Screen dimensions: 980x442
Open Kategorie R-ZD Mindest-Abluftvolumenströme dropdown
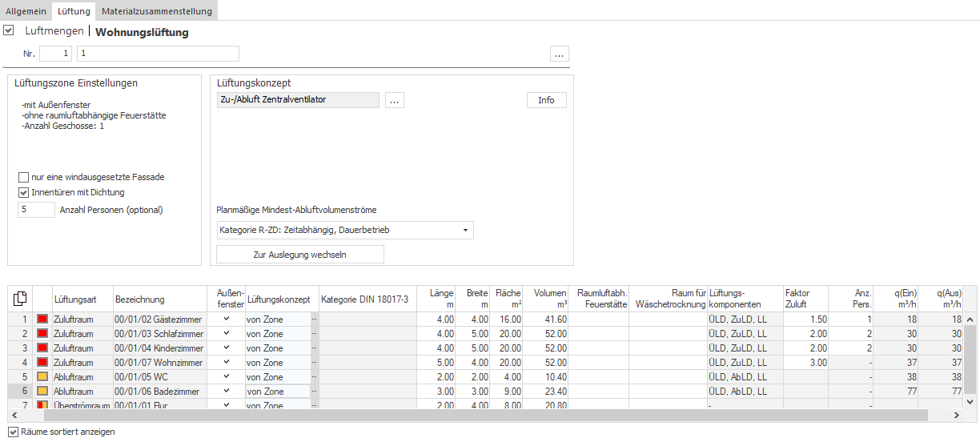345,230
